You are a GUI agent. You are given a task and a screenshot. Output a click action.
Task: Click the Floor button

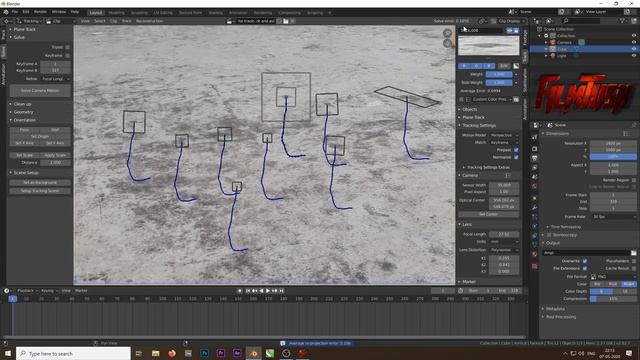24,130
